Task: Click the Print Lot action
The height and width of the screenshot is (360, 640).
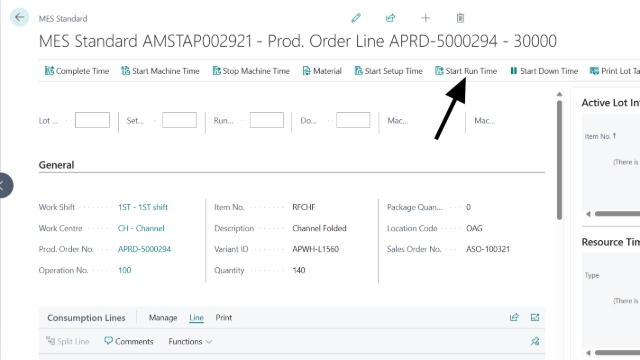Action: 615,71
